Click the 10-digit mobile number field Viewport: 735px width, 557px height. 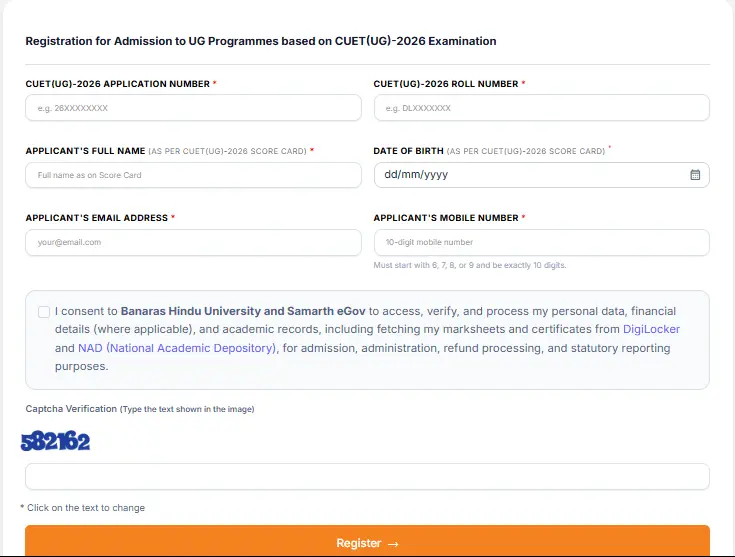541,242
